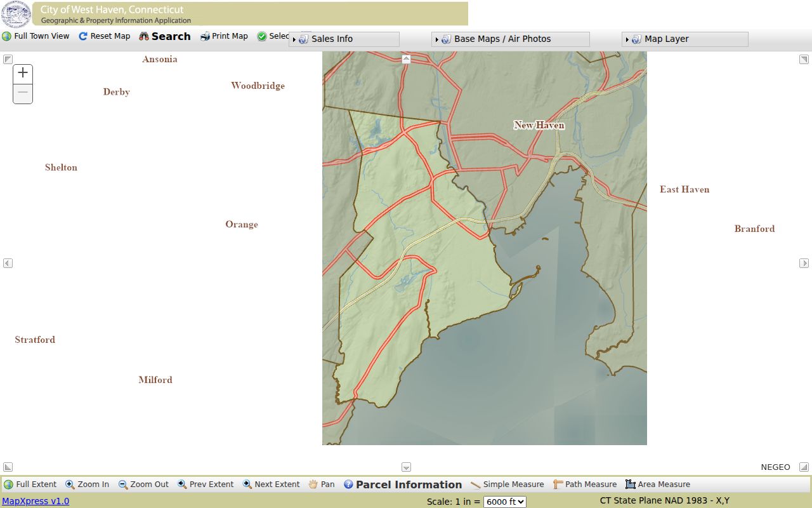Expand the Map Layer panel

(685, 39)
